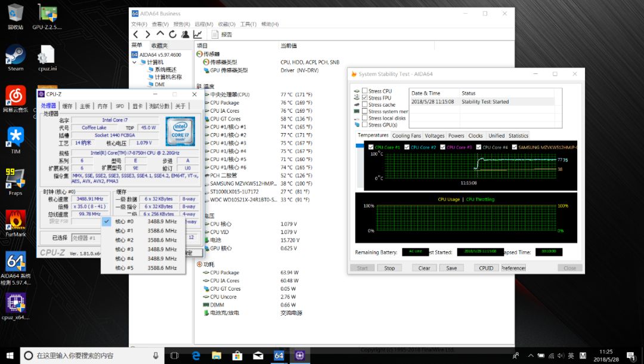Viewport: 644px width, 364px height.
Task: Click the back navigation arrow in AIDA64
Action: (x=136, y=35)
